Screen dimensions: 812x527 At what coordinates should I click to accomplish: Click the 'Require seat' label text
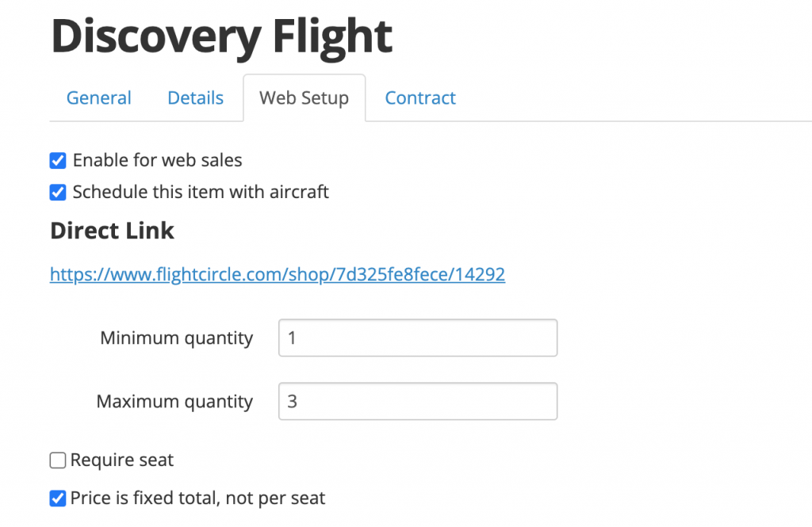[x=122, y=460]
